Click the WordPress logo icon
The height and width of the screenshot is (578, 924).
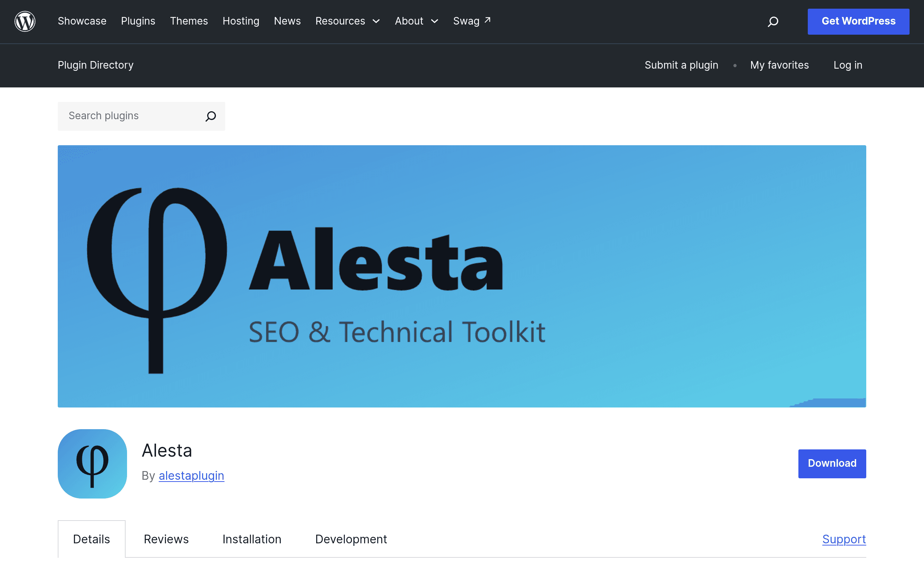[x=25, y=21]
